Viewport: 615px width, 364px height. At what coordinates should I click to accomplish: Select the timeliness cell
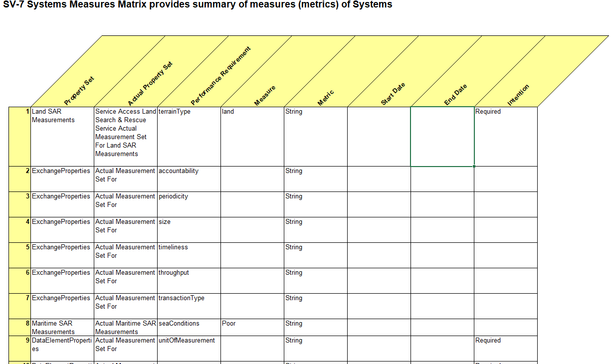(x=189, y=255)
